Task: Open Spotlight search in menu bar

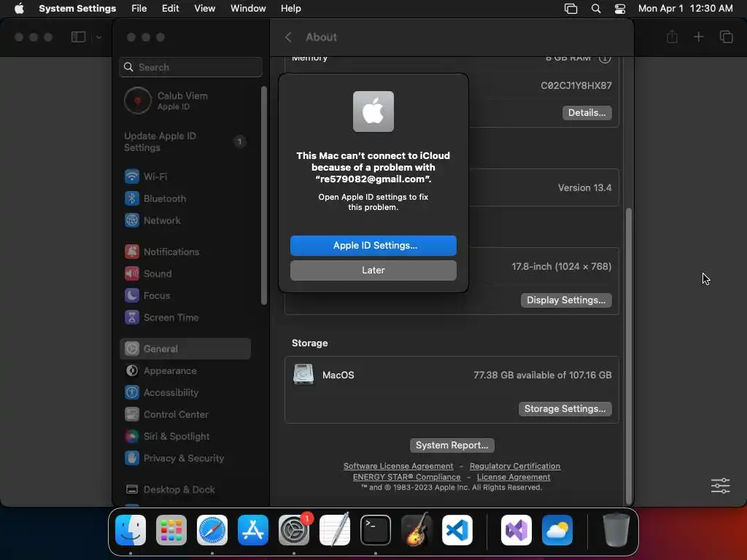Action: click(x=596, y=9)
